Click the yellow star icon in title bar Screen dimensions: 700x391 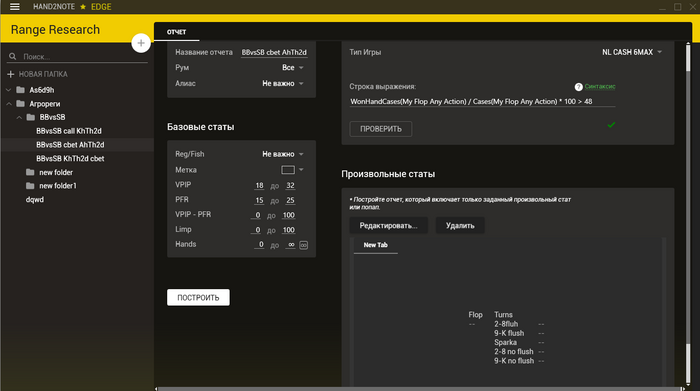coord(83,7)
